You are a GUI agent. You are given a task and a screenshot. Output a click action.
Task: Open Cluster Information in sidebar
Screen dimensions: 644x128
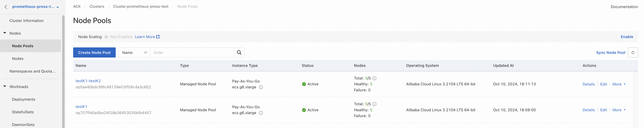click(x=26, y=21)
